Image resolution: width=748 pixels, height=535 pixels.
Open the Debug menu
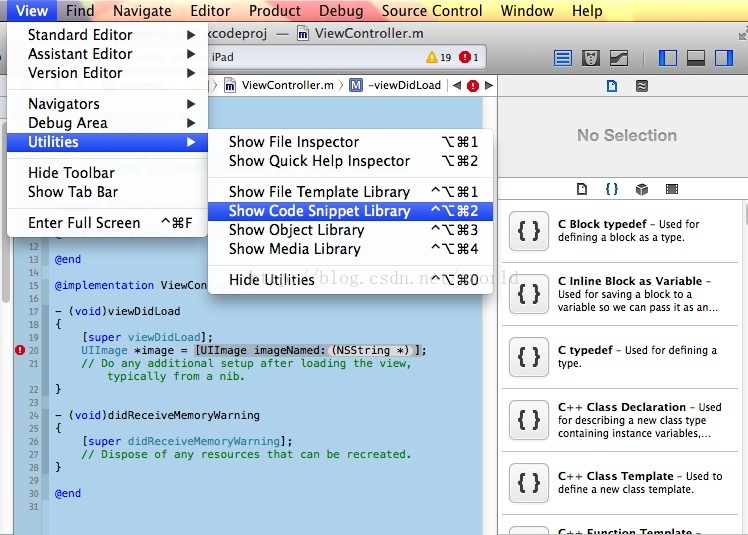click(x=341, y=10)
